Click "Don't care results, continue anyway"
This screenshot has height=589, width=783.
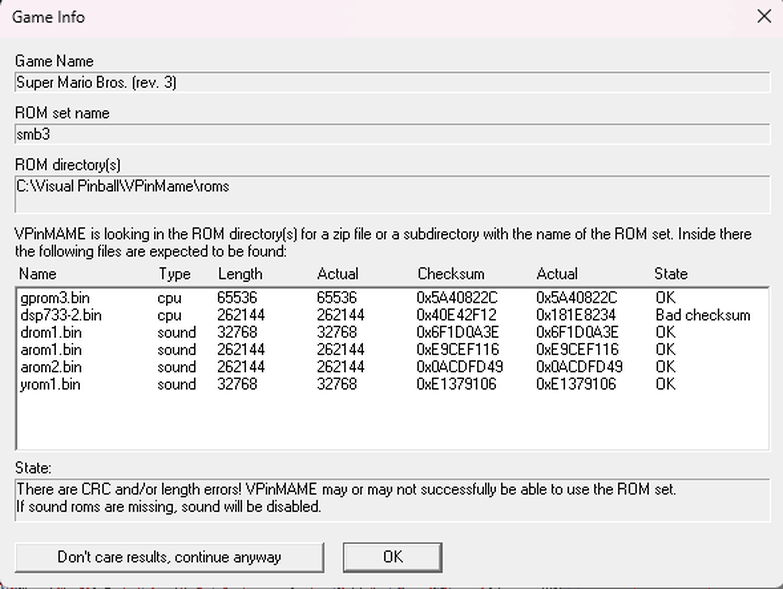click(169, 557)
